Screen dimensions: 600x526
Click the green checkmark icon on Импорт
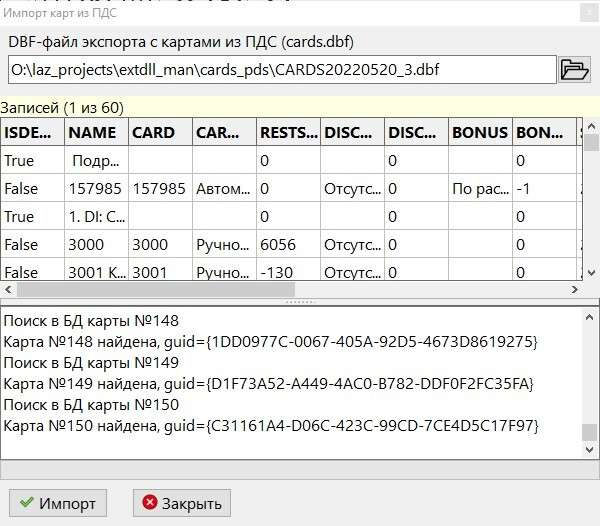click(26, 503)
